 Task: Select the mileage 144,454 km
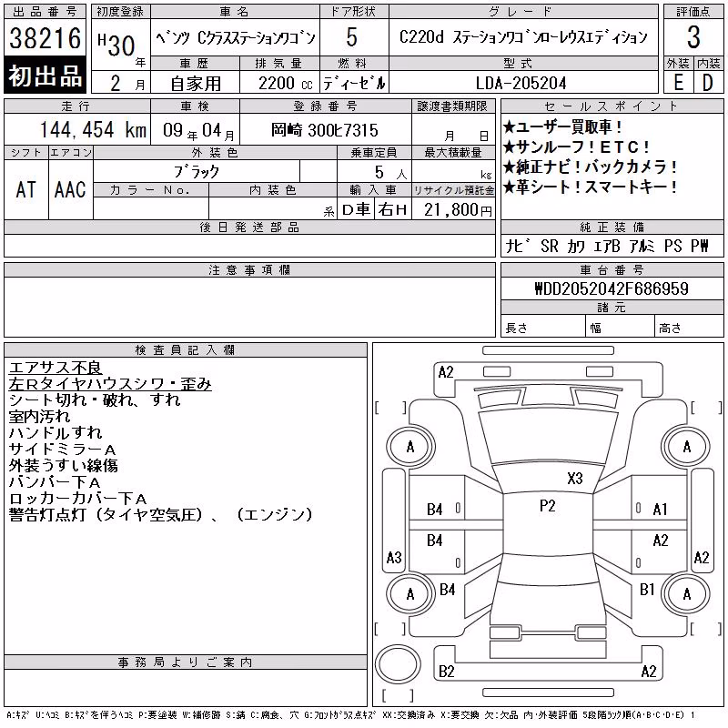93,130
